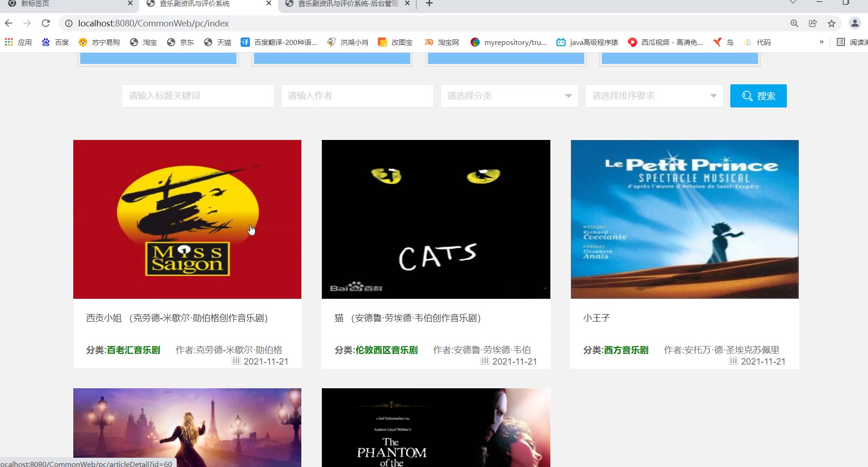Focus the address bar URL
868x467 pixels.
(153, 23)
